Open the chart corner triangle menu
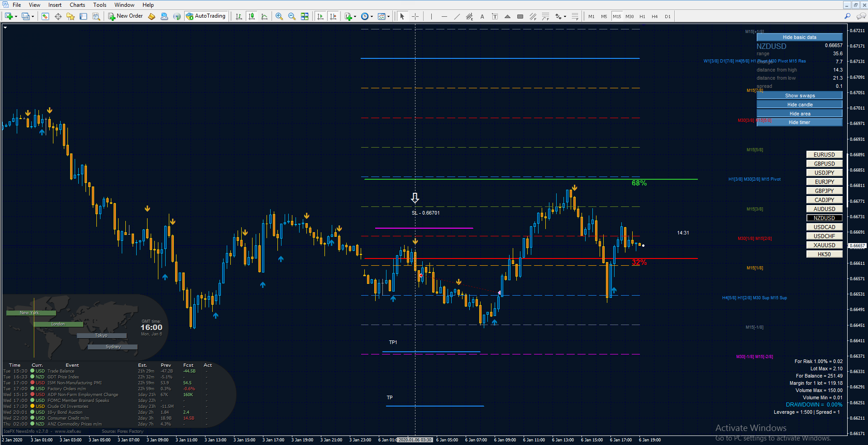Image resolution: width=868 pixels, height=445 pixels. pos(5,28)
